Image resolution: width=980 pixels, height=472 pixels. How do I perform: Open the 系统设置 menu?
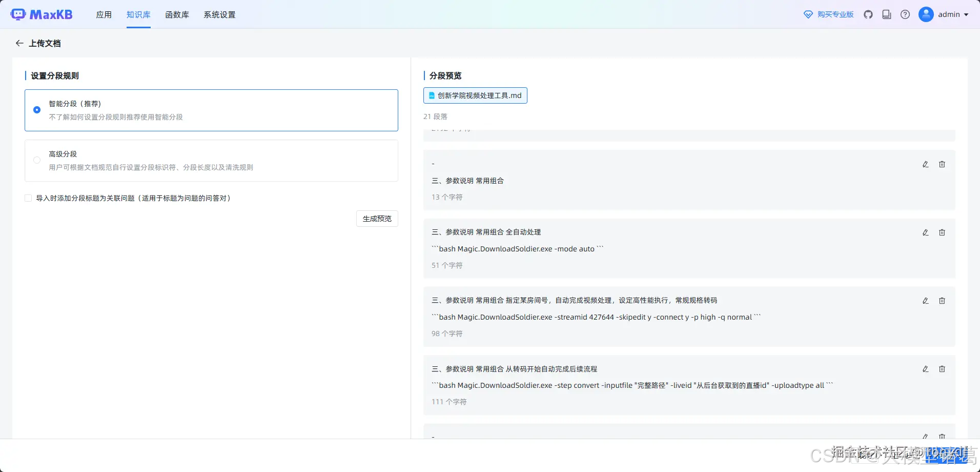pyautogui.click(x=220, y=14)
